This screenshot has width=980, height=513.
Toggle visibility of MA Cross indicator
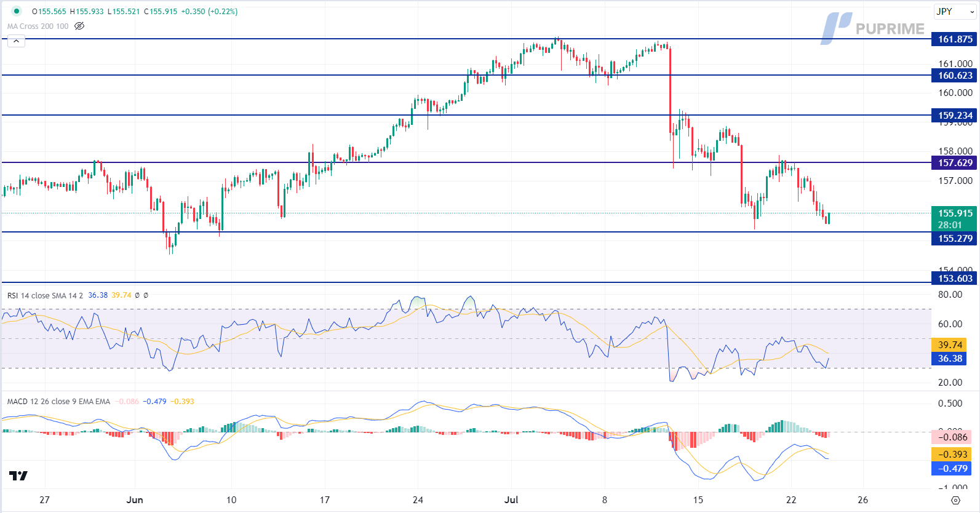(x=79, y=26)
